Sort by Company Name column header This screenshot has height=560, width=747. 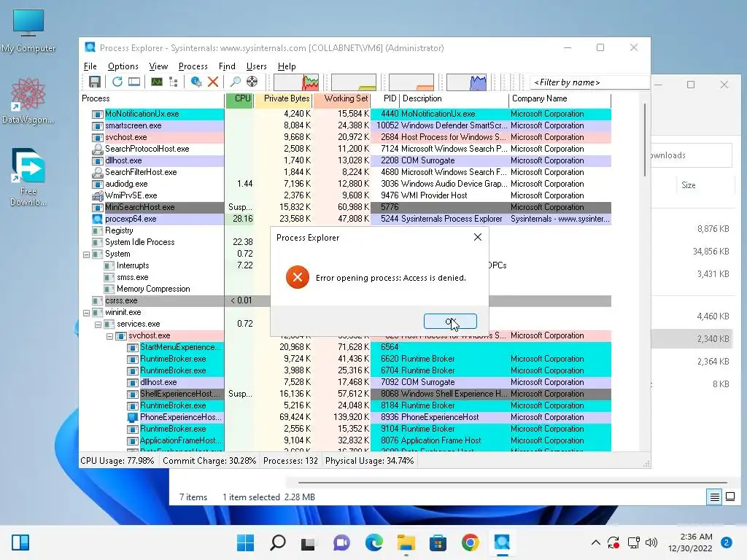point(560,98)
